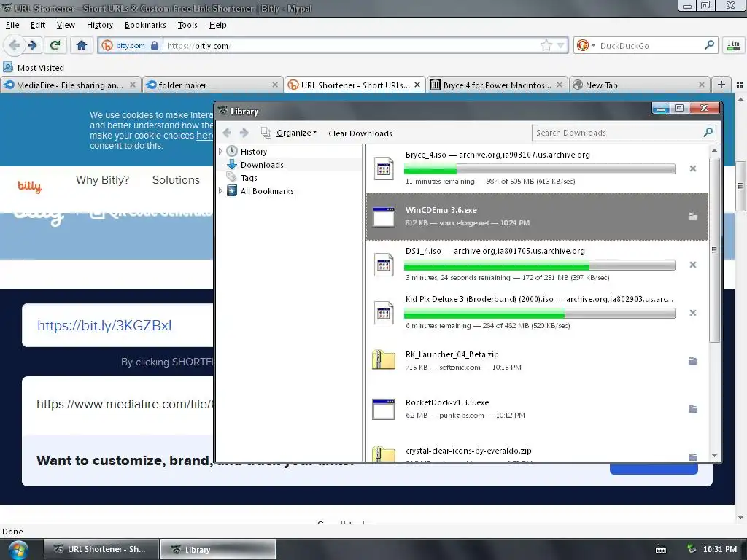Click Clear Downloads in Library toolbar
This screenshot has width=747, height=560.
click(360, 133)
